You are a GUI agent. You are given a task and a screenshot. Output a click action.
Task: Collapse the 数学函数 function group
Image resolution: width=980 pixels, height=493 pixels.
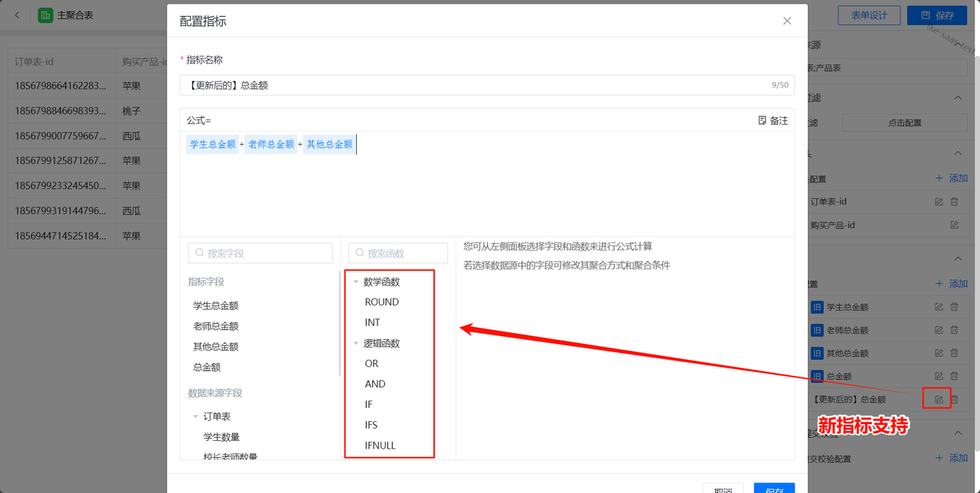point(356,282)
